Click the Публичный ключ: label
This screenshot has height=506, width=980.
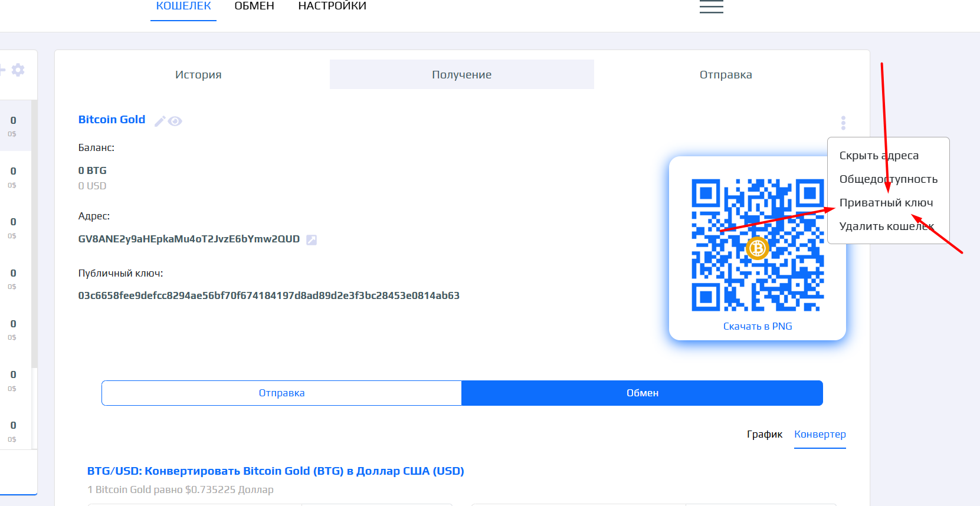120,273
